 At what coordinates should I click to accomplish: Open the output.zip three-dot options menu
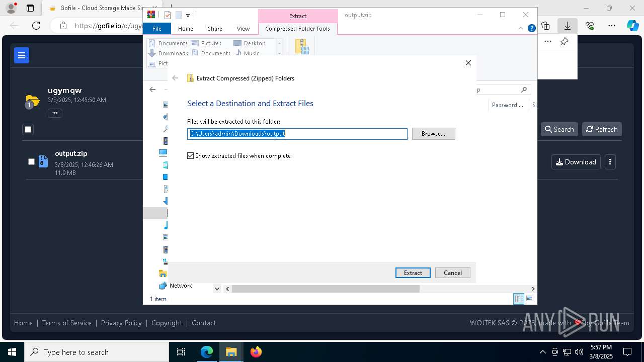pyautogui.click(x=610, y=162)
